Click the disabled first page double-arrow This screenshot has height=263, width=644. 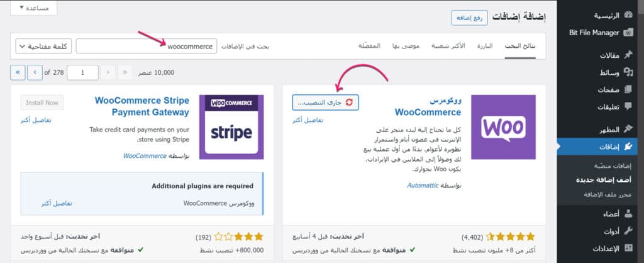[125, 72]
